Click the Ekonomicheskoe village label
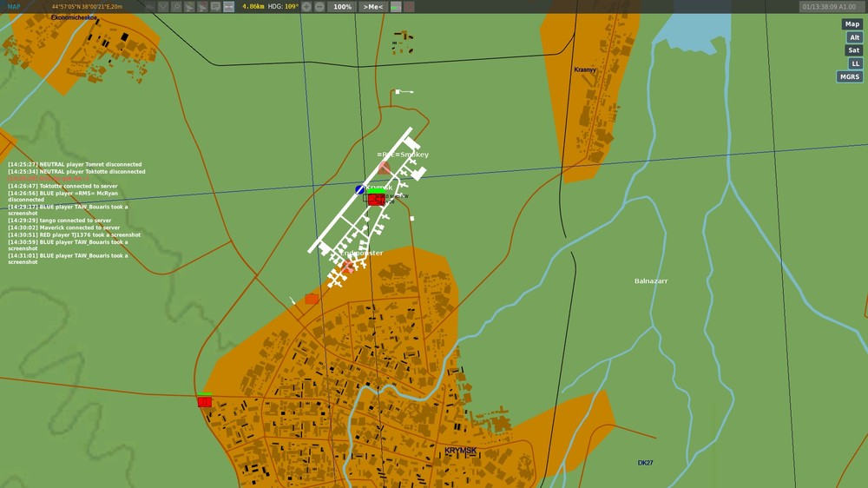Viewport: 868px width, 488px height. pos(74,17)
